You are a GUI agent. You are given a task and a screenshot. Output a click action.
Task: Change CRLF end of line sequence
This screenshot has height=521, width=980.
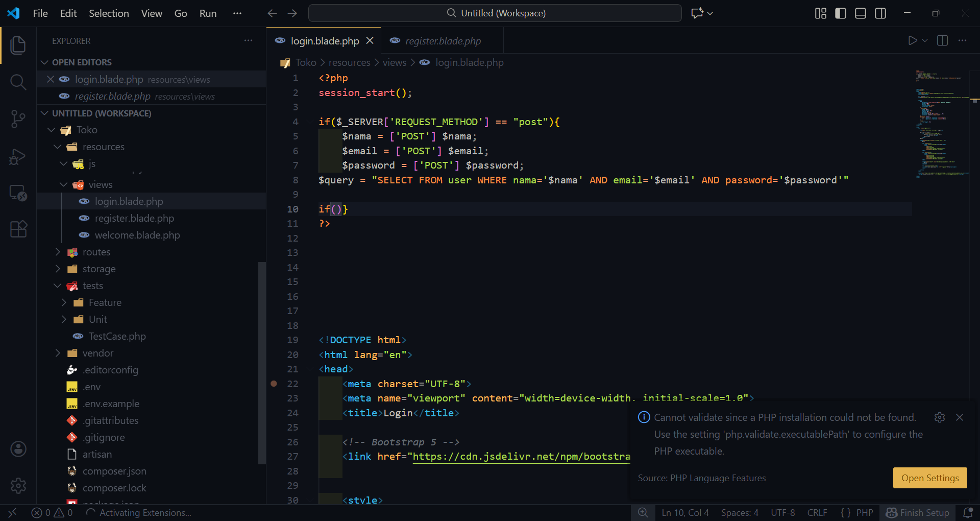[x=817, y=512]
